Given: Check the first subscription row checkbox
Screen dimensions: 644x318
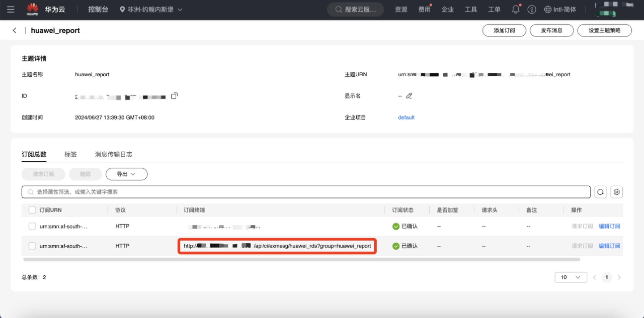Looking at the screenshot, I should [x=32, y=226].
